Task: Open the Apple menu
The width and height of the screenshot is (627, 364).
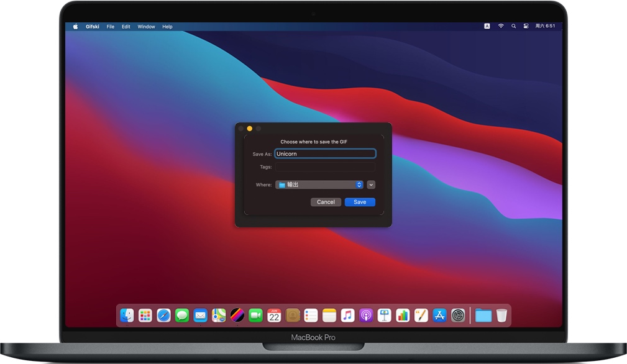Action: click(x=76, y=27)
